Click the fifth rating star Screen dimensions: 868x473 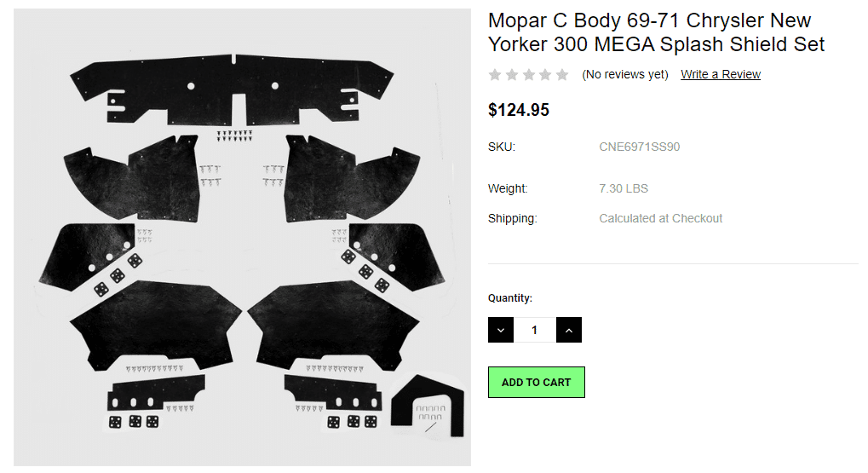[x=562, y=75]
